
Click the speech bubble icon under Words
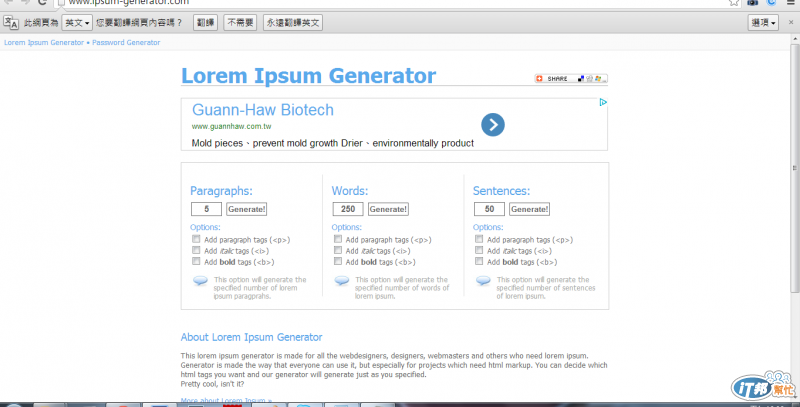click(x=342, y=281)
